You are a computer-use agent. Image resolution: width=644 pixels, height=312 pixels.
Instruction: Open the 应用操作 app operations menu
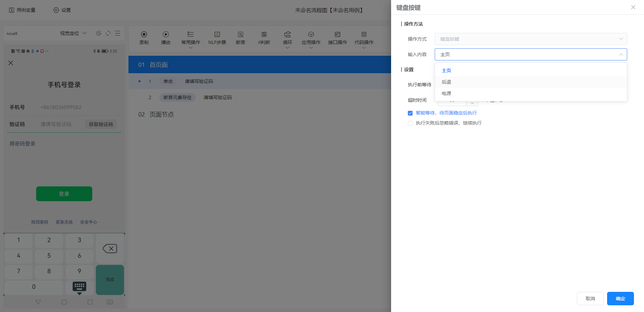pos(311,39)
